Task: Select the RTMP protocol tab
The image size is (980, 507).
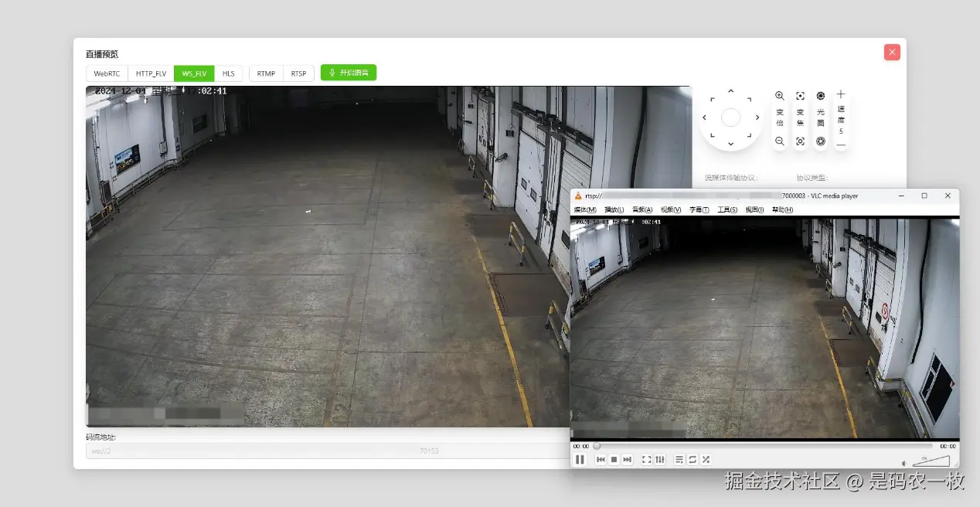Action: (x=267, y=73)
